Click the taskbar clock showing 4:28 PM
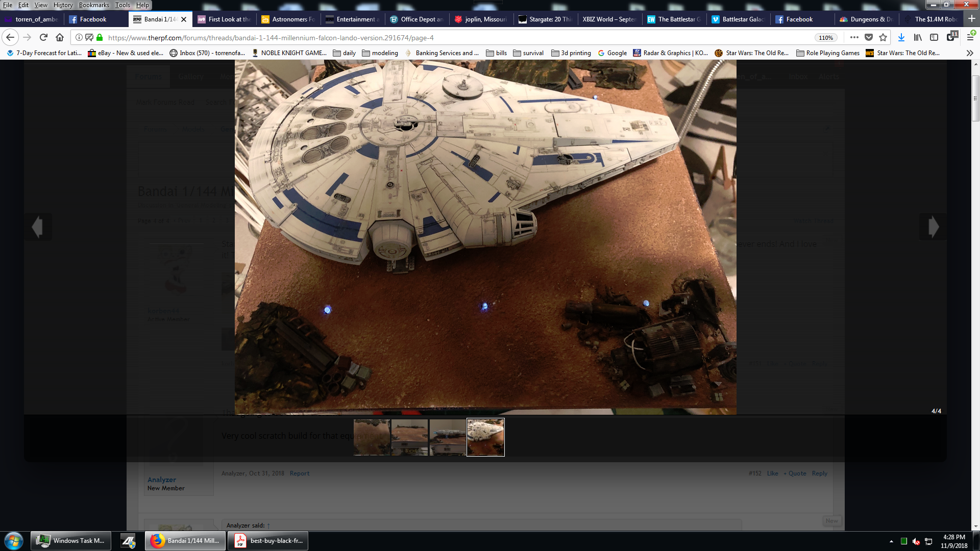Viewport: 980px width, 551px height. point(954,541)
